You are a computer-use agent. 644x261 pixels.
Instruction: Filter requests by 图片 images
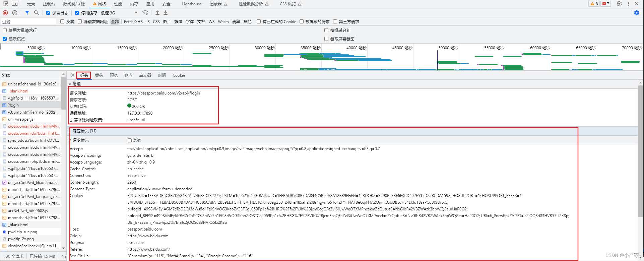click(x=167, y=21)
